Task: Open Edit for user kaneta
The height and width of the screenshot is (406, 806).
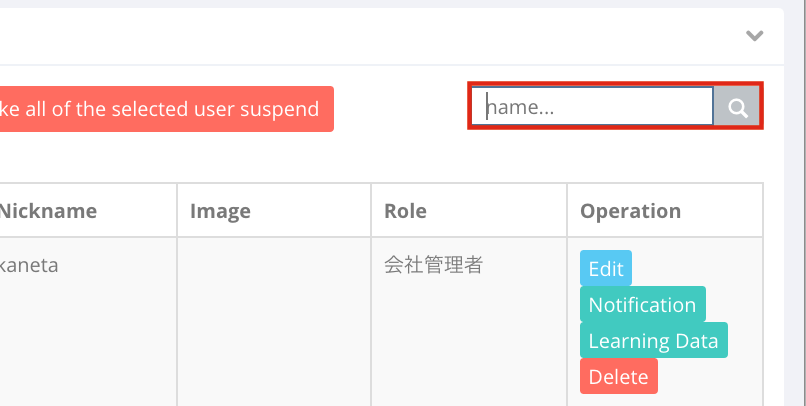Action: tap(606, 268)
